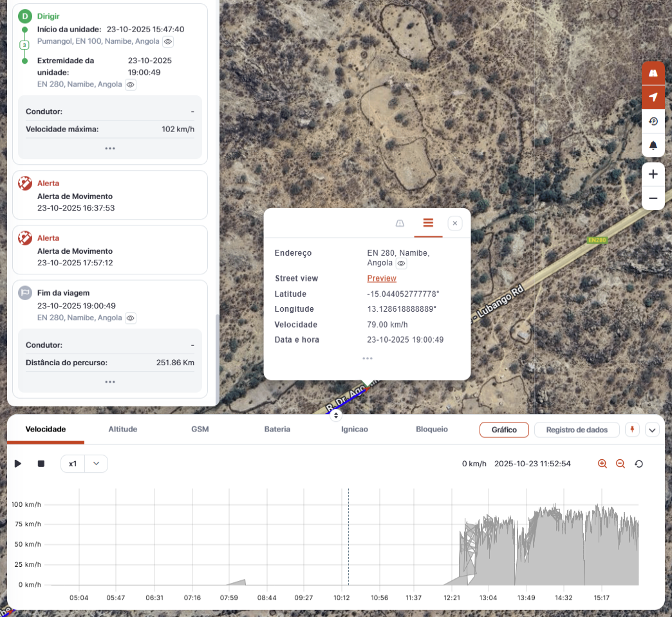The height and width of the screenshot is (617, 672).
Task: Show Pumangol, EN 100 address on map
Action: (x=168, y=41)
